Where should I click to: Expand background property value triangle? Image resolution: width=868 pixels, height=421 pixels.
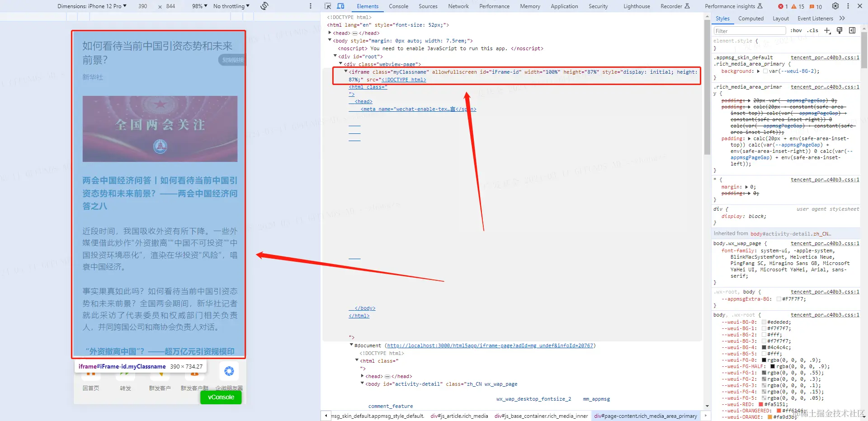[x=758, y=71]
